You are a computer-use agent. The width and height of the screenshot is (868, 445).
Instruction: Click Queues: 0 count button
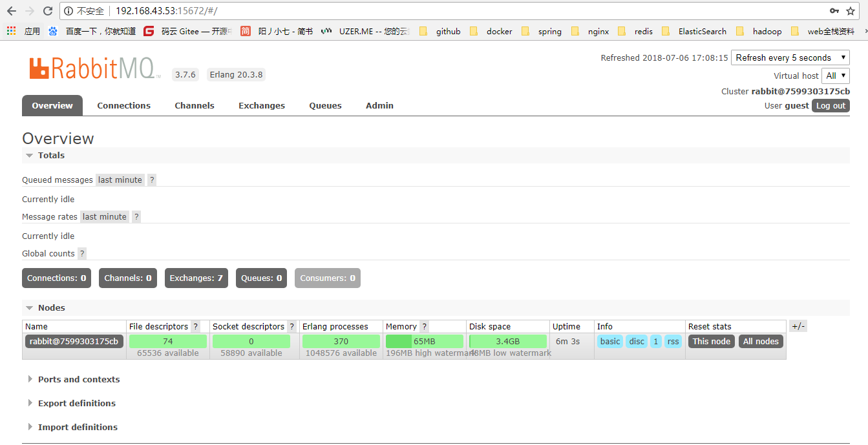point(262,278)
